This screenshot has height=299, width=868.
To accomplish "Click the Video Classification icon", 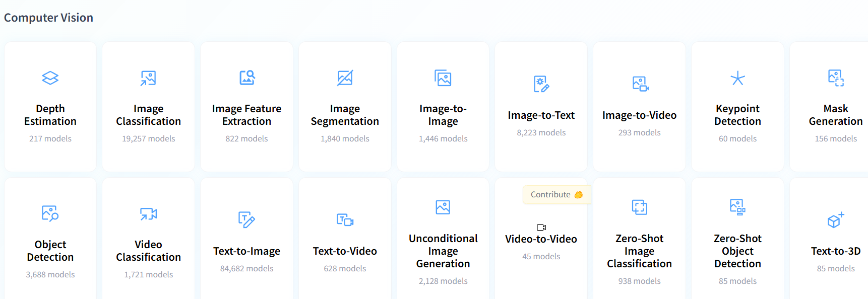I will [x=148, y=213].
